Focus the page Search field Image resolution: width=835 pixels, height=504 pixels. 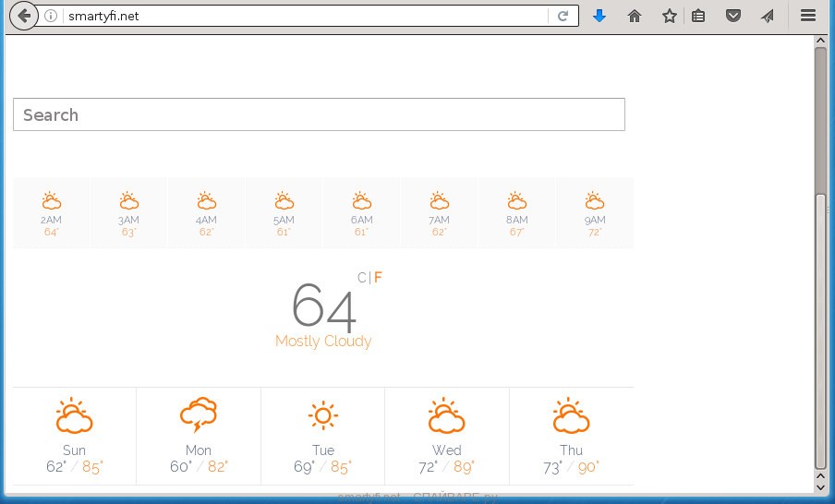[x=319, y=114]
